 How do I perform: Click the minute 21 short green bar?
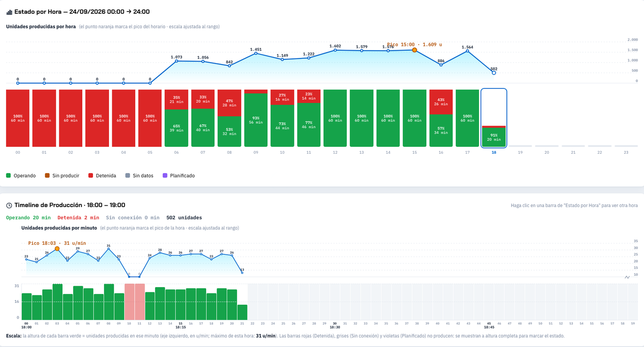click(x=242, y=312)
